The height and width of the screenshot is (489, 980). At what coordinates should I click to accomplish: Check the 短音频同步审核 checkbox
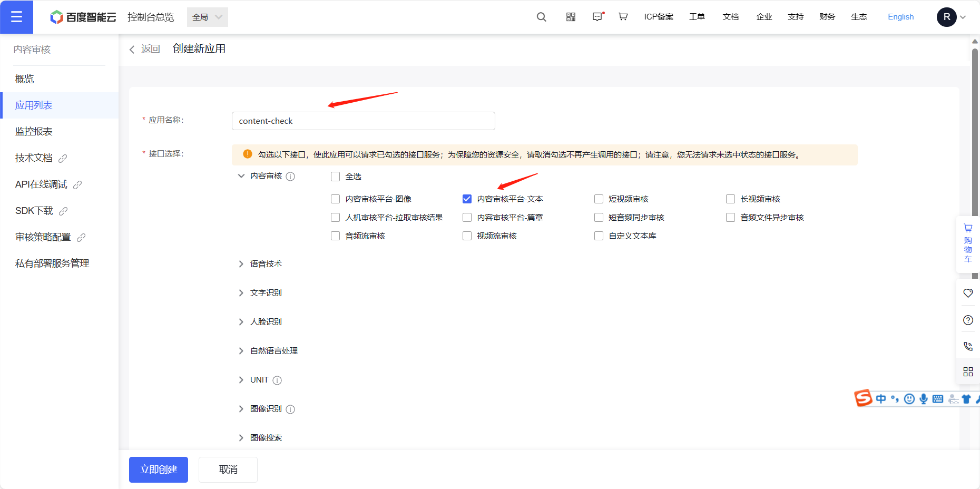(x=599, y=217)
